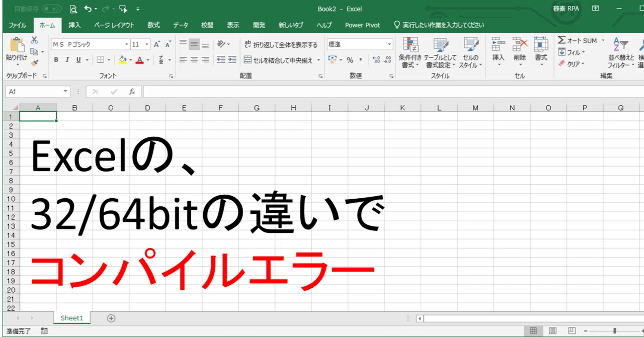Select the Sheet1 sheet tab
The image size is (644, 337).
(71, 318)
